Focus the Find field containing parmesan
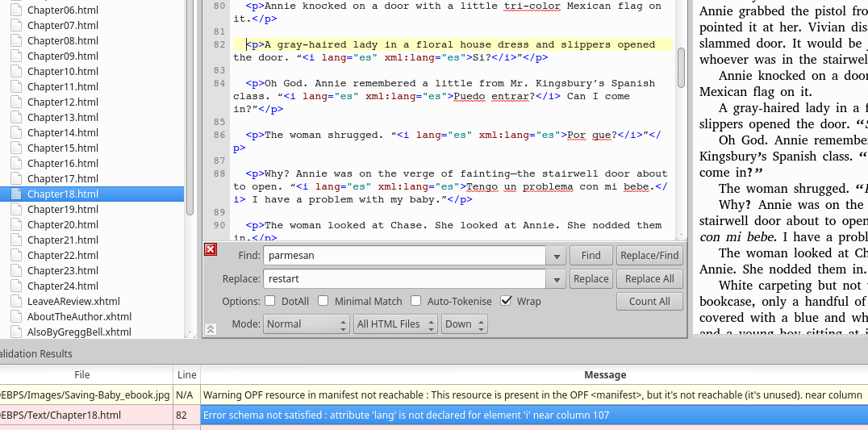 (405, 256)
